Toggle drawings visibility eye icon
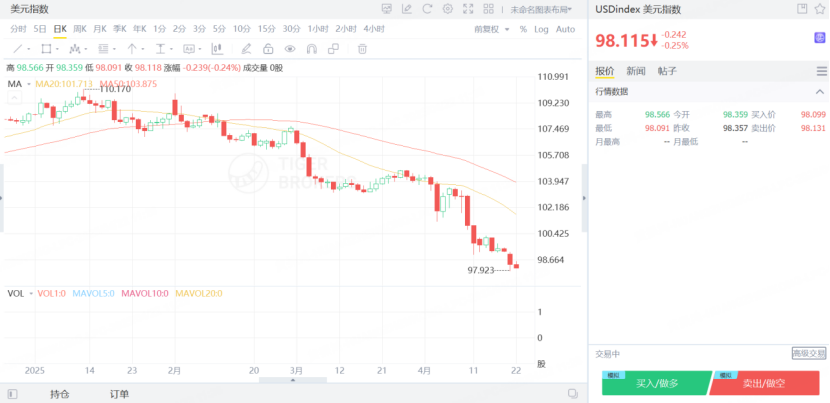The width and height of the screenshot is (830, 403). point(290,49)
